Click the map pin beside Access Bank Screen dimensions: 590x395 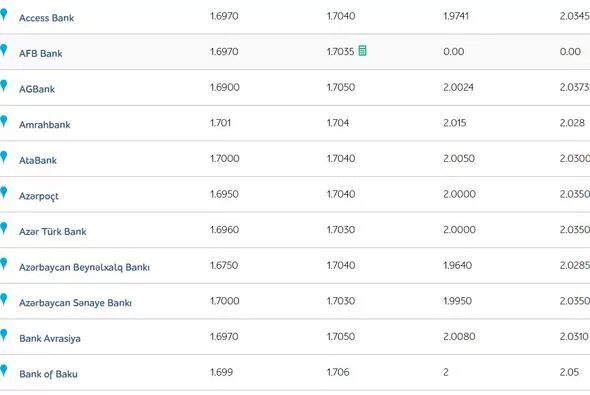click(x=3, y=15)
